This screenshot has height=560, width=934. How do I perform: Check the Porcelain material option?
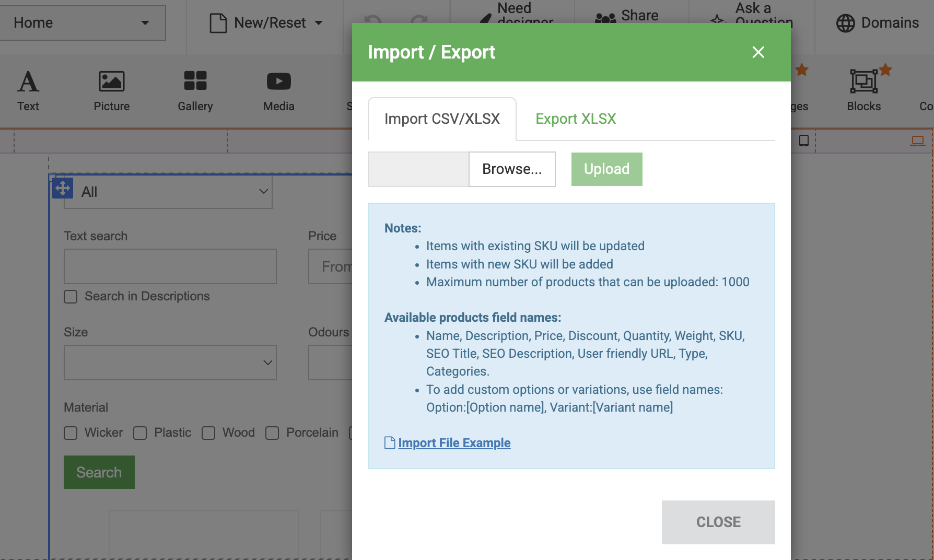(272, 433)
